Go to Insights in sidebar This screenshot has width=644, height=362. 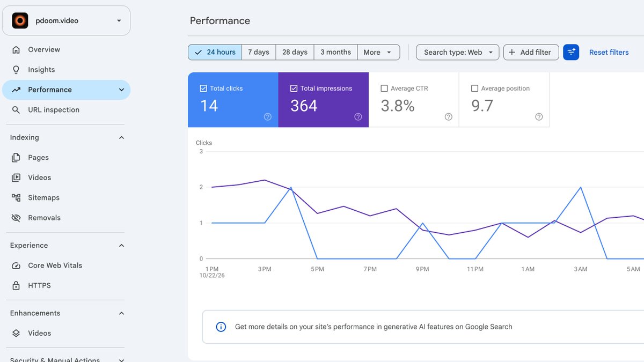[66, 70]
